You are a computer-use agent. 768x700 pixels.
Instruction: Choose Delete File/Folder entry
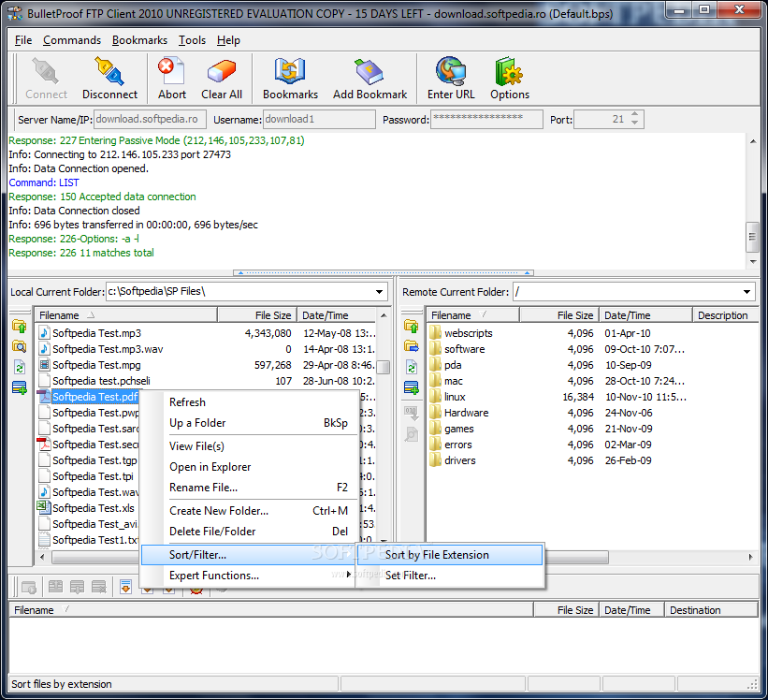tap(249, 532)
